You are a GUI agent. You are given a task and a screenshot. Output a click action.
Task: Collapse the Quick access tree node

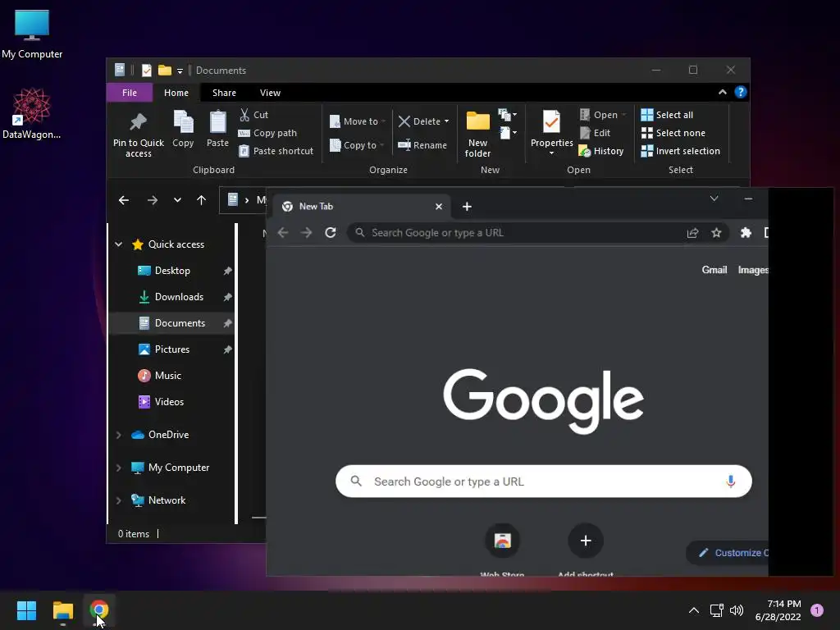pyautogui.click(x=118, y=244)
